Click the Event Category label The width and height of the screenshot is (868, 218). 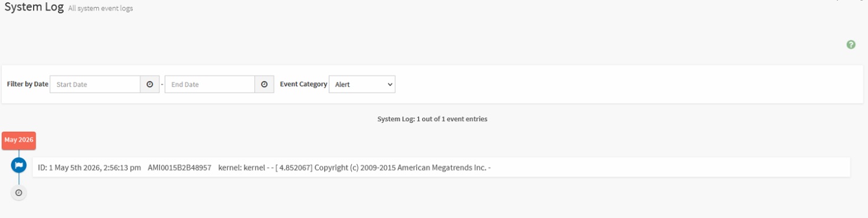click(304, 84)
